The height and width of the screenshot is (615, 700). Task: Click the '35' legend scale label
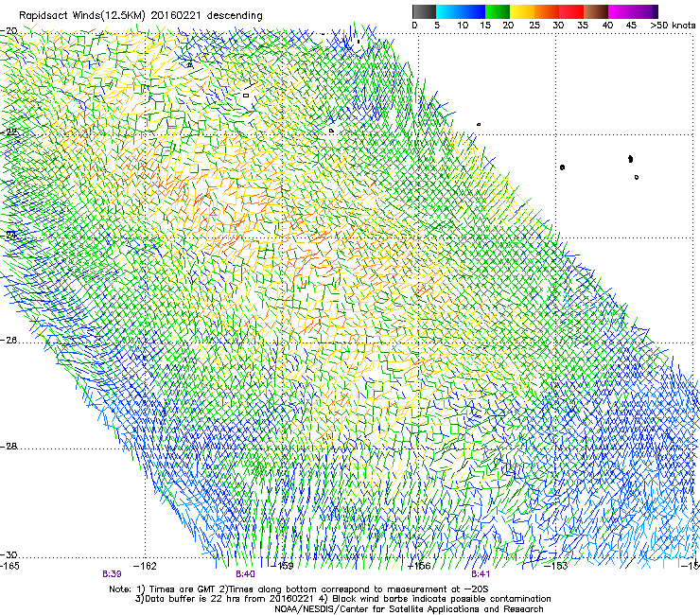click(x=583, y=26)
